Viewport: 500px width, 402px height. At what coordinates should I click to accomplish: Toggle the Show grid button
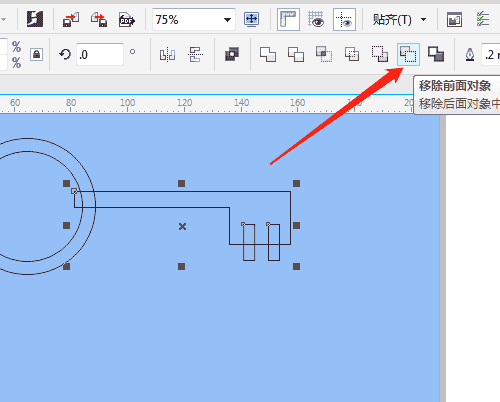pos(316,20)
